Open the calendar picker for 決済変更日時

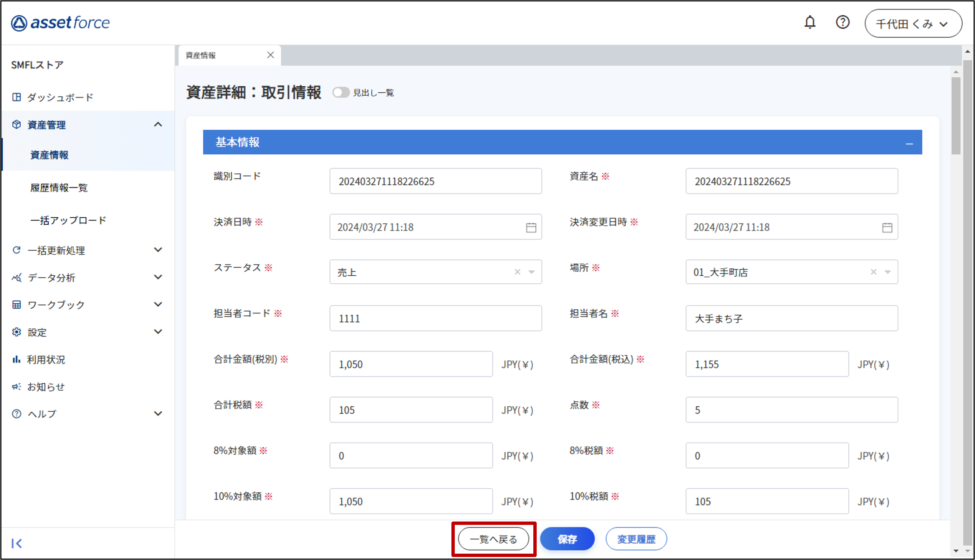click(x=887, y=228)
